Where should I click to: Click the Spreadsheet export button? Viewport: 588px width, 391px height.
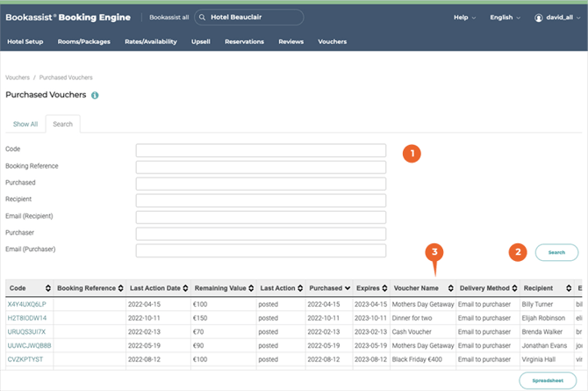(548, 380)
